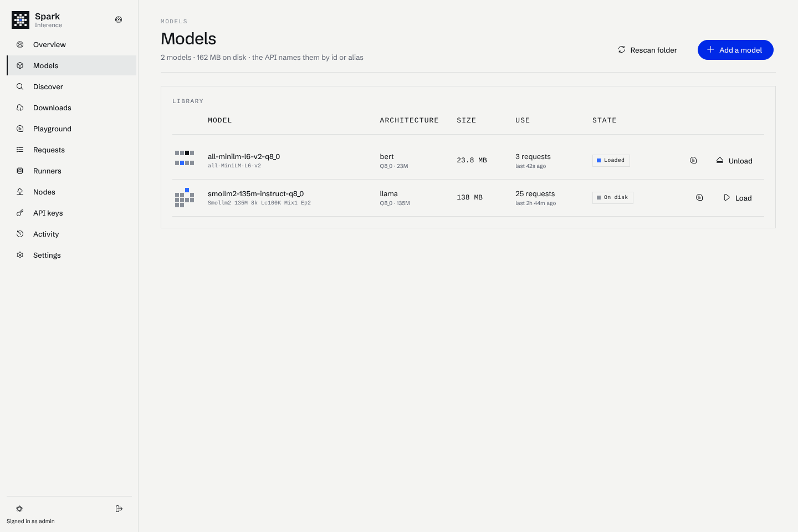This screenshot has width=798, height=532.
Task: Open the Playground sidebar entry
Action: click(71, 129)
